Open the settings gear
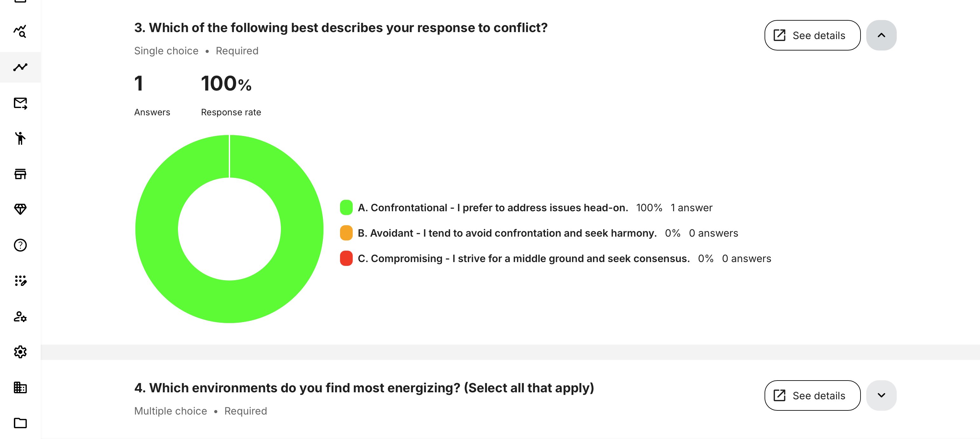Image resolution: width=980 pixels, height=439 pixels. [x=21, y=352]
